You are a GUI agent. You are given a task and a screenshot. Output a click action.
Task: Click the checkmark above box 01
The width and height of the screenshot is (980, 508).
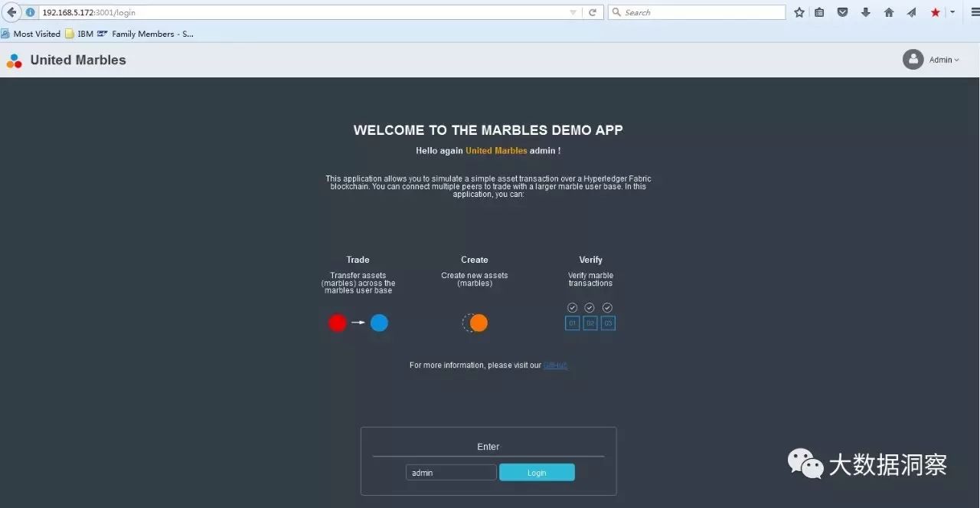point(573,307)
